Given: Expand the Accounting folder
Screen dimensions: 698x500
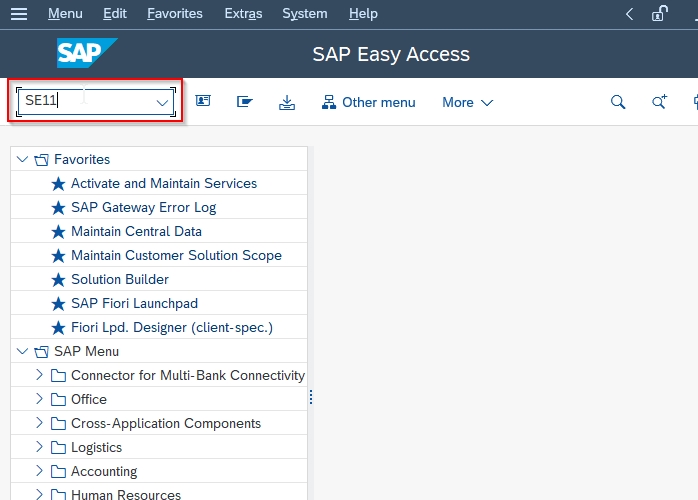Looking at the screenshot, I should [x=39, y=471].
